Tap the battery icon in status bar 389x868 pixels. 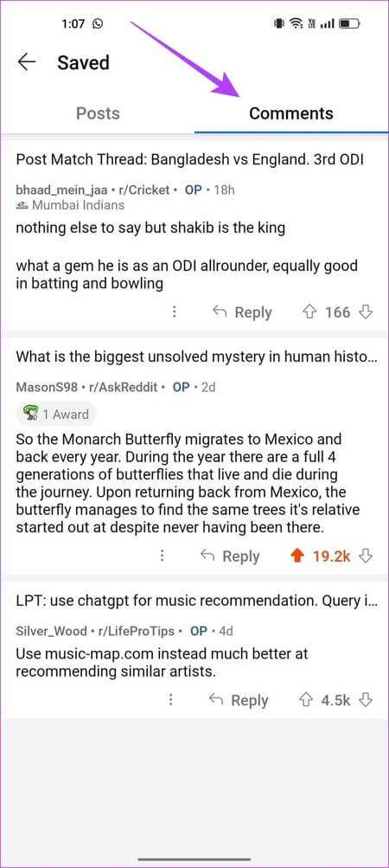[350, 24]
